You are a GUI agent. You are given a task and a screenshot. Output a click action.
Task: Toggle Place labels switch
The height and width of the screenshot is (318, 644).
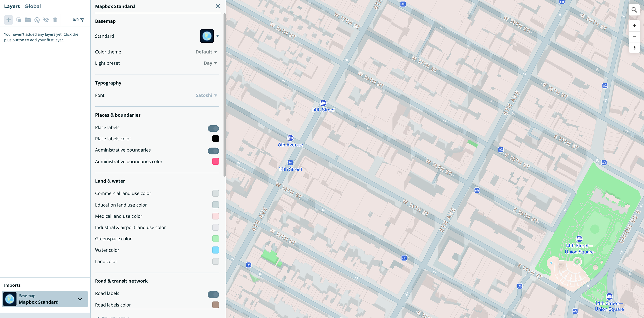tap(213, 128)
